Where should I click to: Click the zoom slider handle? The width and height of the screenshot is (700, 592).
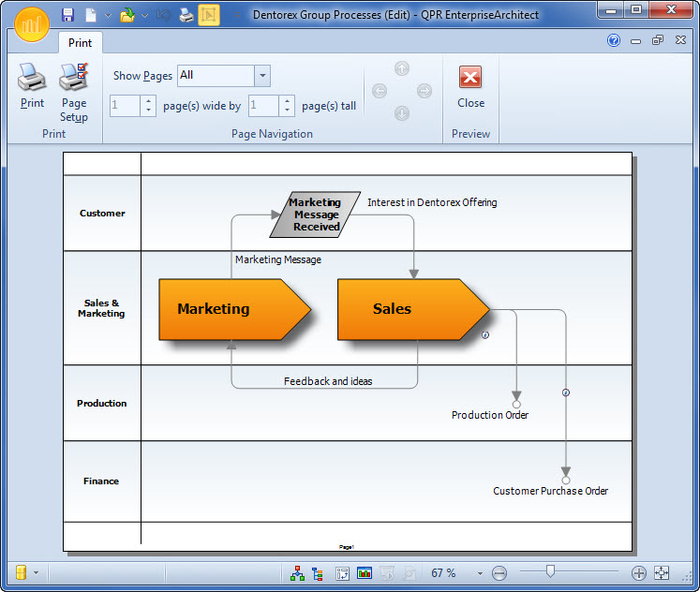click(550, 571)
